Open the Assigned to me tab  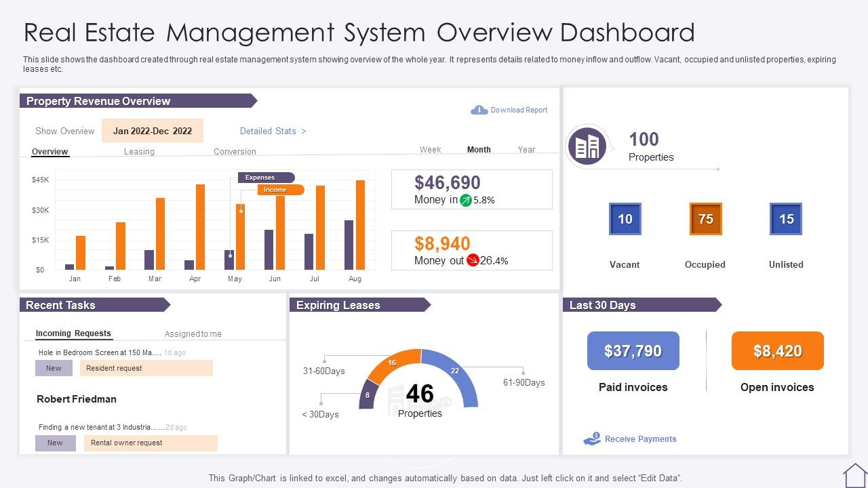tap(193, 333)
